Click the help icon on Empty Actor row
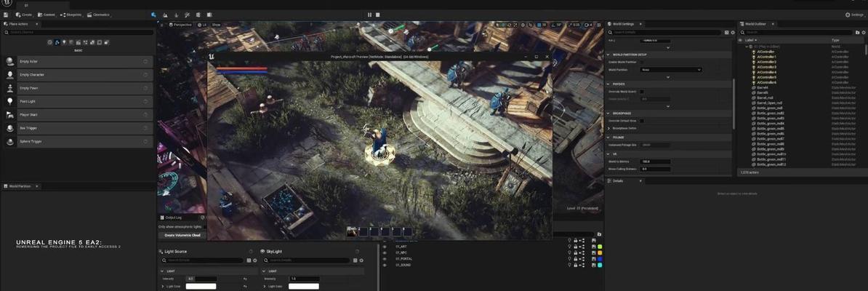The image size is (868, 291). click(x=145, y=61)
